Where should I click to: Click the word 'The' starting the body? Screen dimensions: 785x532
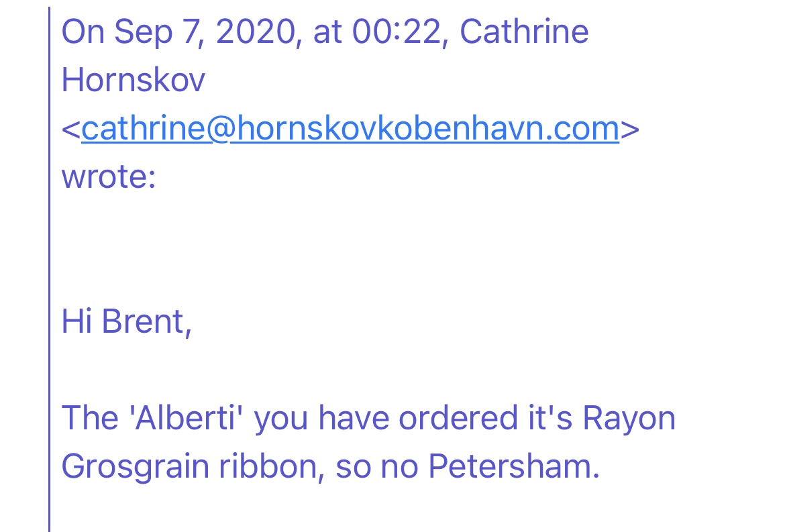pyautogui.click(x=90, y=418)
